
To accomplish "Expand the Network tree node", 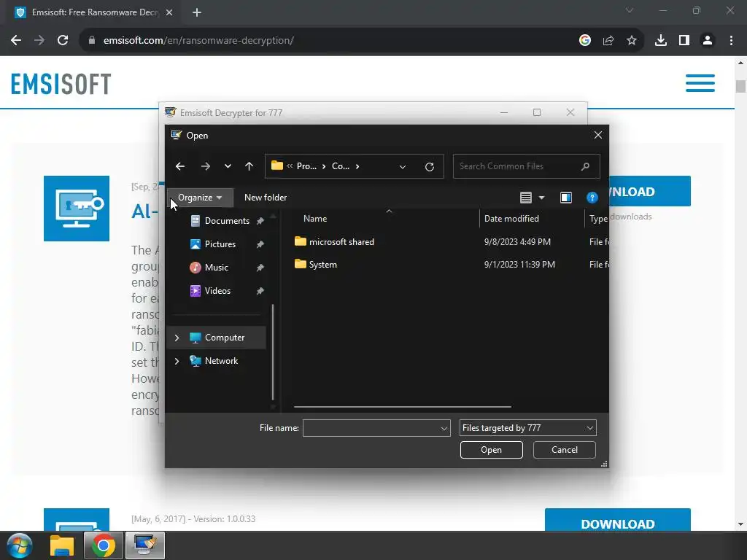I will point(177,361).
